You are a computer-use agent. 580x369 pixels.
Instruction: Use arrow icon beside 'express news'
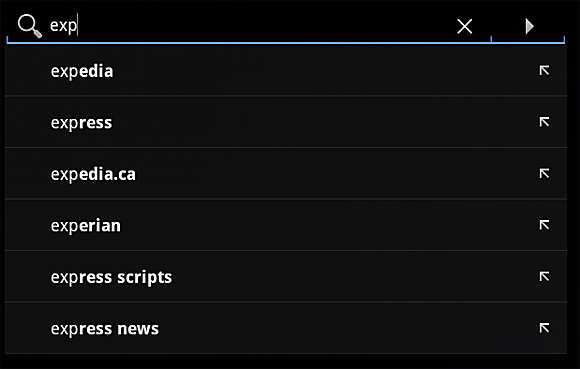[544, 327]
